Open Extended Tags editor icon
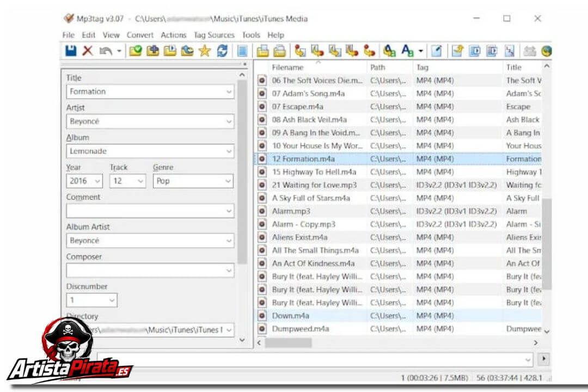 click(x=437, y=51)
